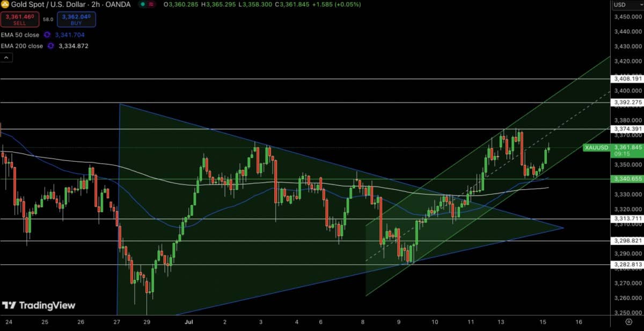Click the EMA 200 indicator refresh icon
644x331 pixels.
pyautogui.click(x=50, y=46)
